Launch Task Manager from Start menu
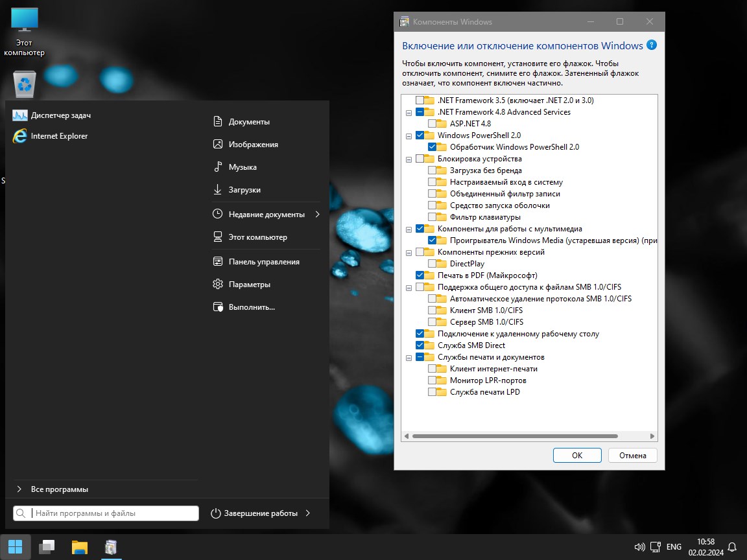Screen dimensions: 747x560 [x=51, y=115]
